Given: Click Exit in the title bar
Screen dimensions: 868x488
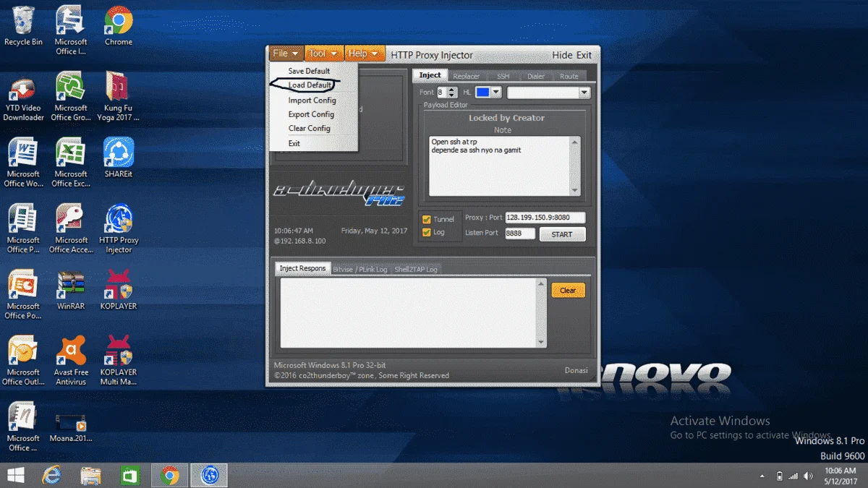Looking at the screenshot, I should (x=584, y=55).
